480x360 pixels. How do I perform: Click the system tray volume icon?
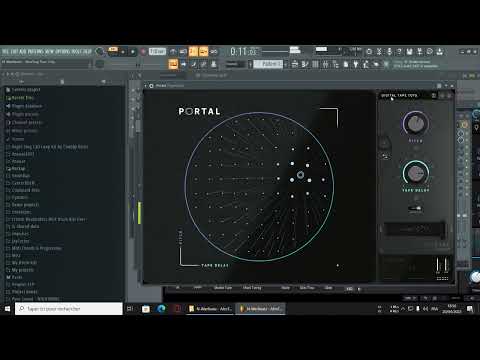click(425, 309)
